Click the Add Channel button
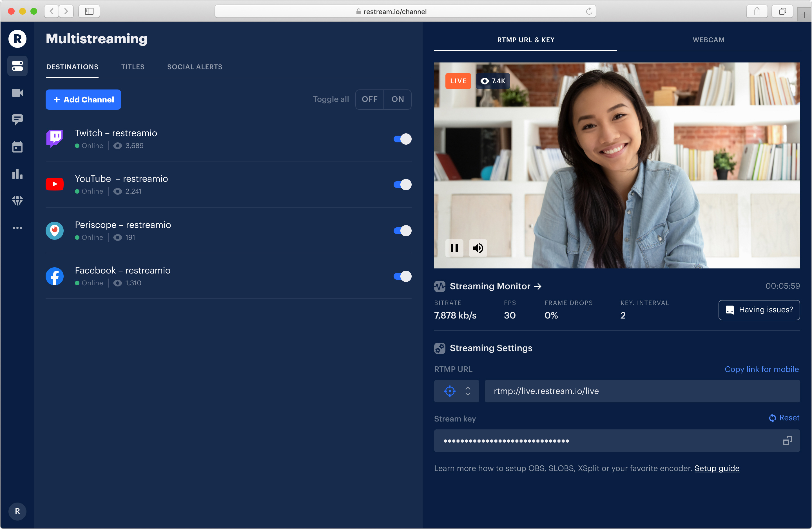This screenshot has height=529, width=812. (x=83, y=100)
